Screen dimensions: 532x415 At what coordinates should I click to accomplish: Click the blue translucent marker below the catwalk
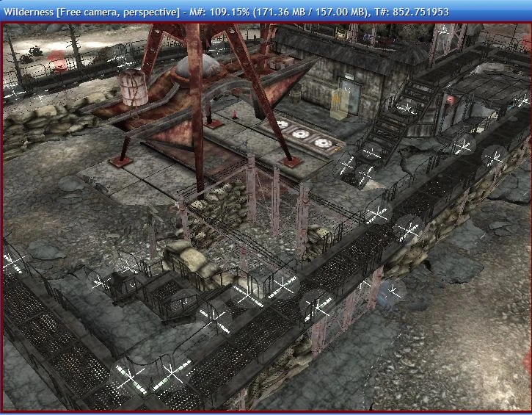(x=391, y=294)
